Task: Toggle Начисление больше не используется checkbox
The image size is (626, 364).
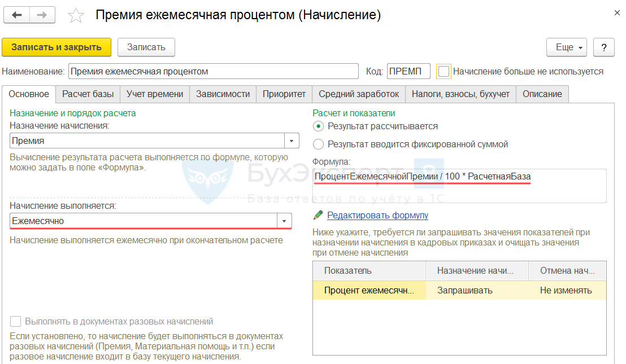Action: click(x=444, y=71)
